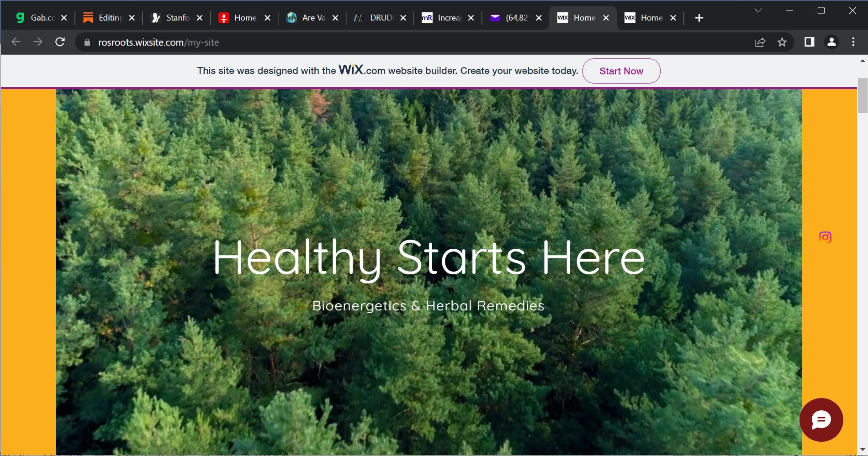Open a new tab with plus button
Image resolution: width=868 pixels, height=456 pixels.
tap(699, 18)
